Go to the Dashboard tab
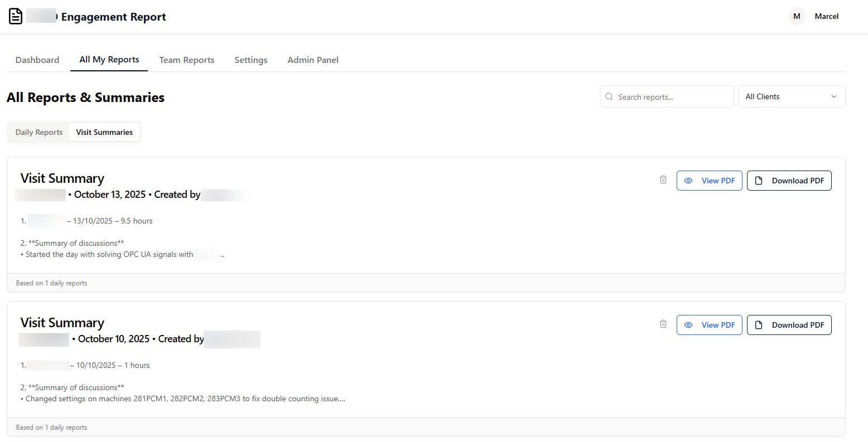This screenshot has width=868, height=442. [37, 60]
